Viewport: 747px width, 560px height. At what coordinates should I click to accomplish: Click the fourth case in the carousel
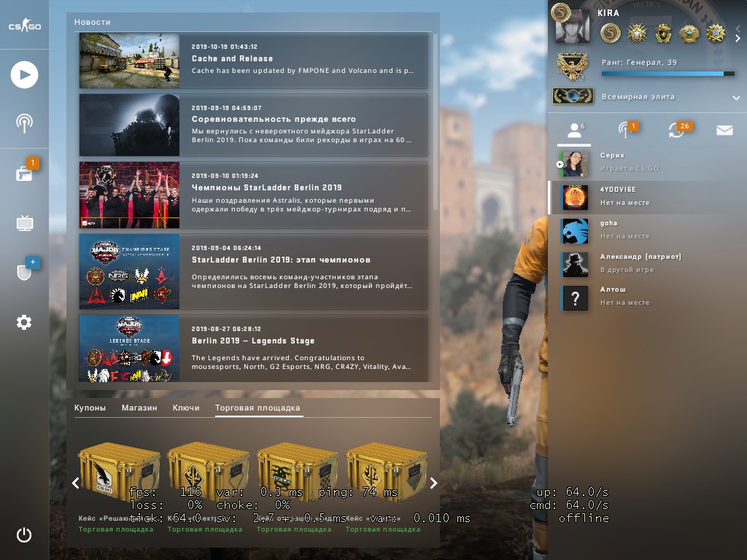click(387, 472)
